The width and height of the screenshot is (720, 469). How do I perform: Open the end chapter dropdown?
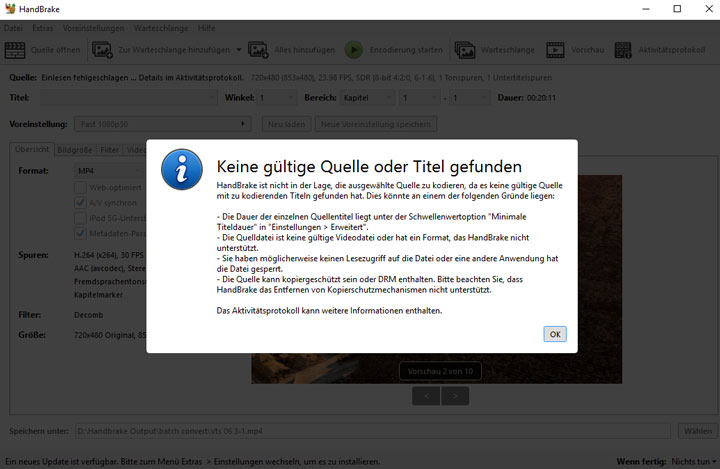[470, 97]
